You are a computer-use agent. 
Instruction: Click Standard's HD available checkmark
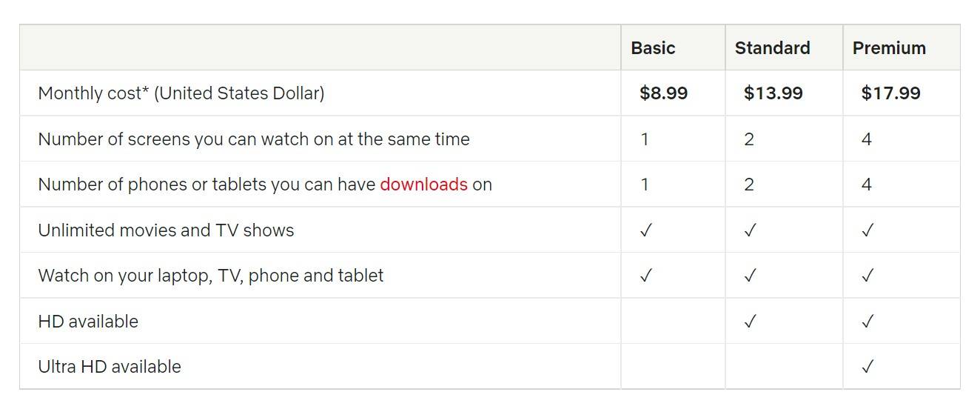(x=750, y=321)
